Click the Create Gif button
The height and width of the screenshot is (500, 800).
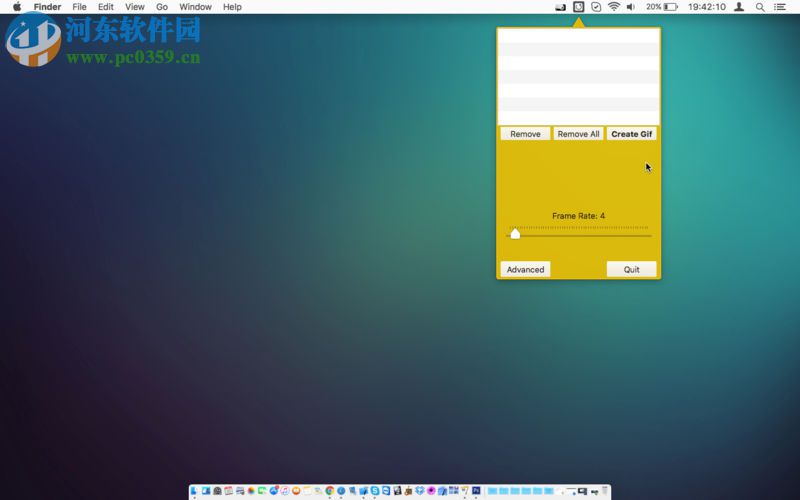[632, 134]
